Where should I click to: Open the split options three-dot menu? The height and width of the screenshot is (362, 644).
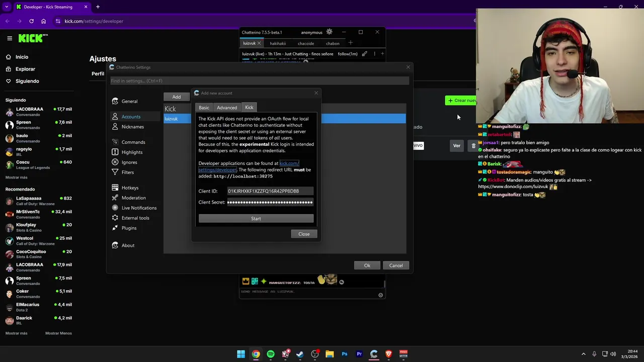[374, 54]
